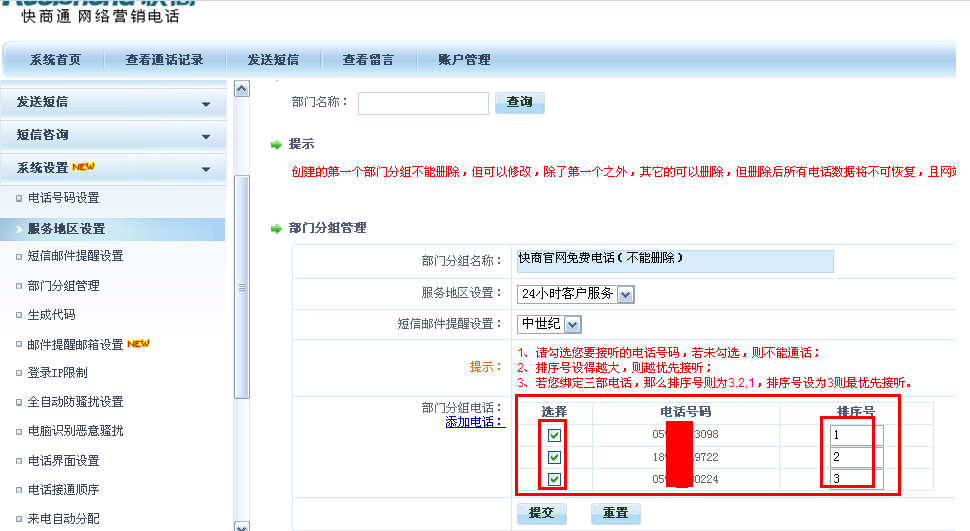Click the green arrow icon beside 提示
The width and height of the screenshot is (970, 531).
[276, 145]
